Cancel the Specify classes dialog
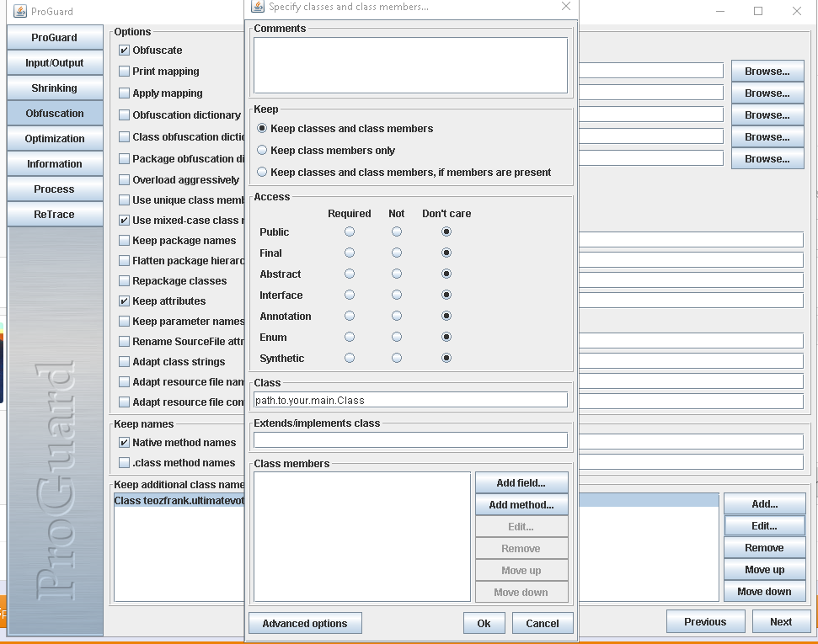818x644 pixels. (x=543, y=623)
